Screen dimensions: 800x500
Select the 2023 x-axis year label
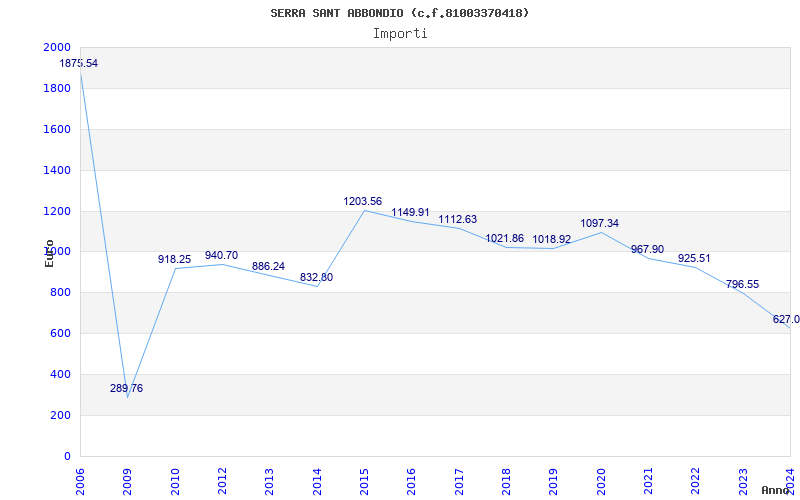coord(743,481)
